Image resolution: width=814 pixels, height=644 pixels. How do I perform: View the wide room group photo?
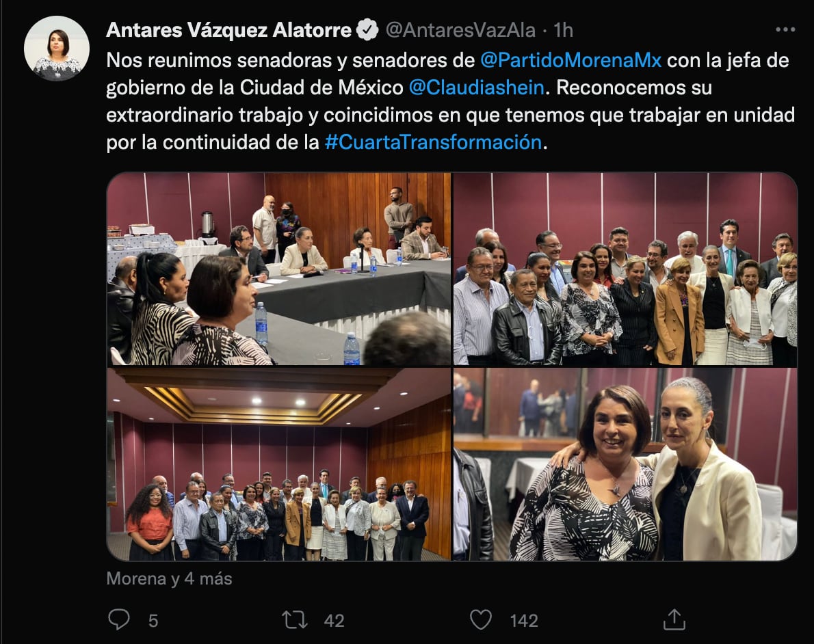(279, 464)
